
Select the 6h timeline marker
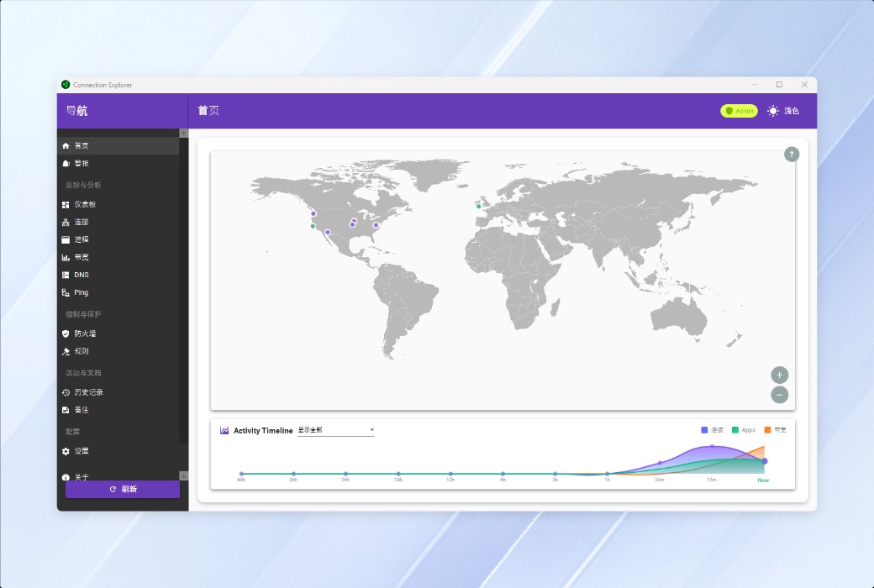click(x=503, y=474)
